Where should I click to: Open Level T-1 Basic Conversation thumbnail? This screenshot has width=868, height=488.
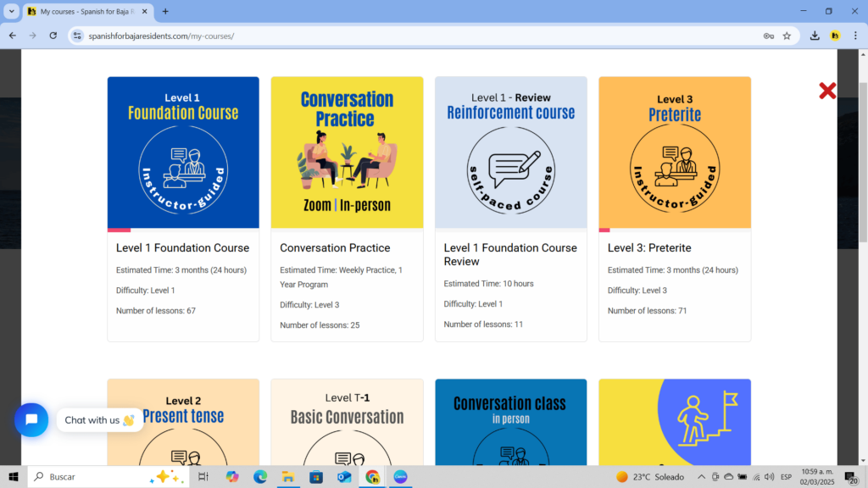347,422
